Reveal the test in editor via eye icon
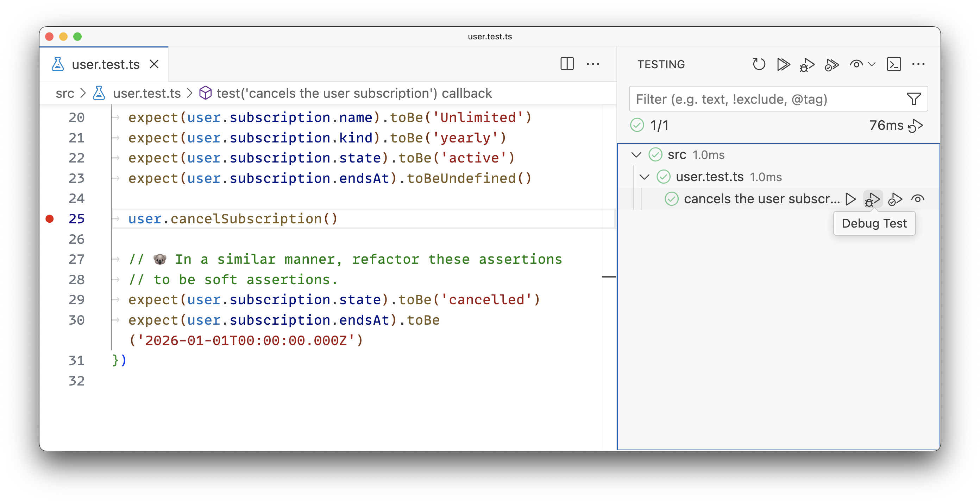Viewport: 980px width, 503px height. (918, 198)
